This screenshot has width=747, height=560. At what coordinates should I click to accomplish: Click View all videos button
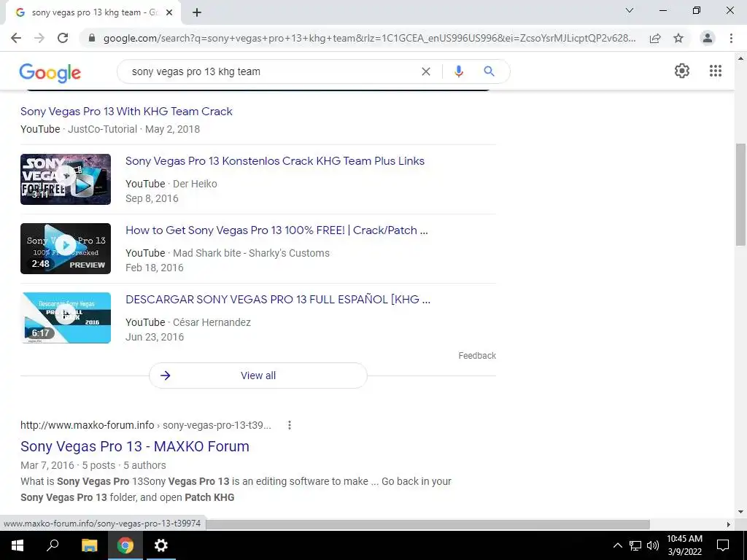(258, 376)
